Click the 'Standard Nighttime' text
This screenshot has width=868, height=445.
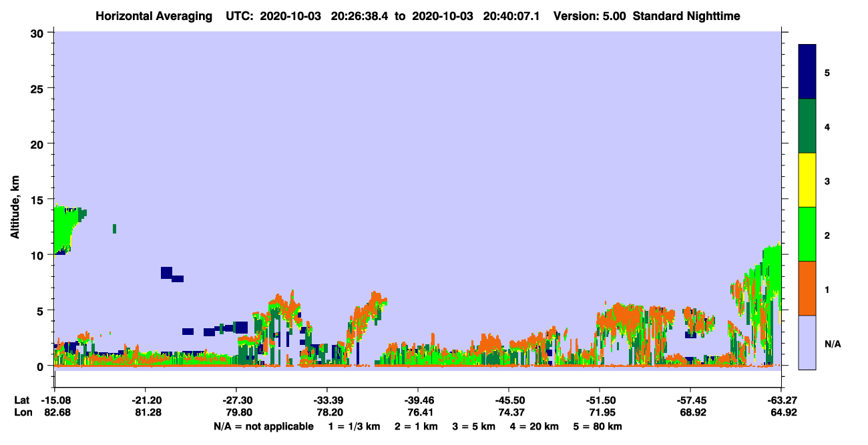[x=686, y=16]
